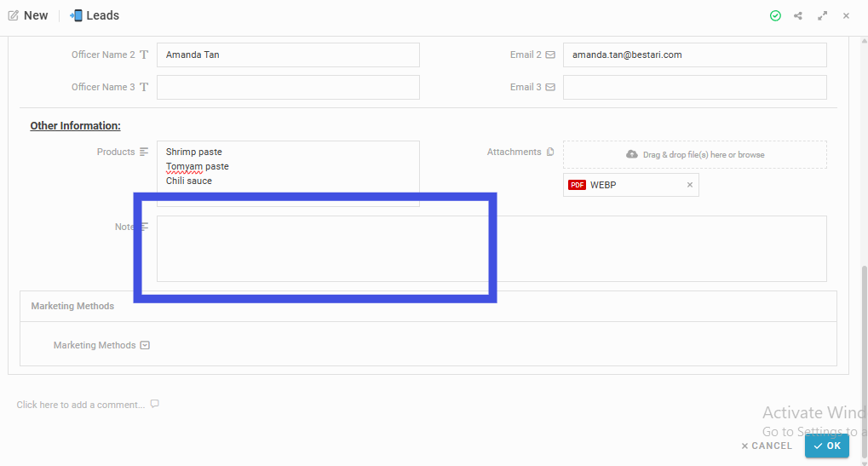The height and width of the screenshot is (466, 868).
Task: Browse files in the Attachments drop zone
Action: (695, 154)
